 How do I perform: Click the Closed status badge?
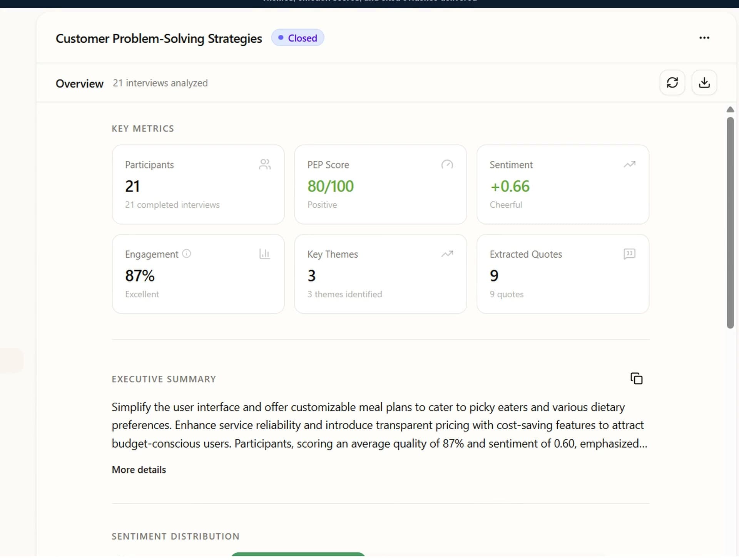[298, 37]
